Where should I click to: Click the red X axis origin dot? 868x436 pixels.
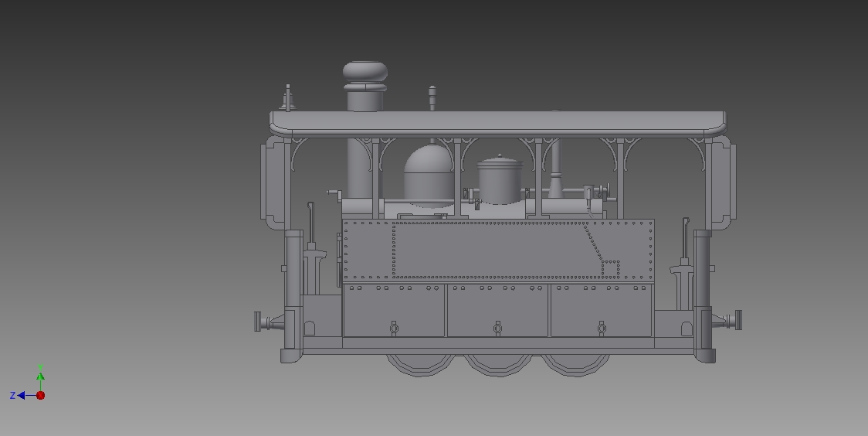[x=41, y=396]
